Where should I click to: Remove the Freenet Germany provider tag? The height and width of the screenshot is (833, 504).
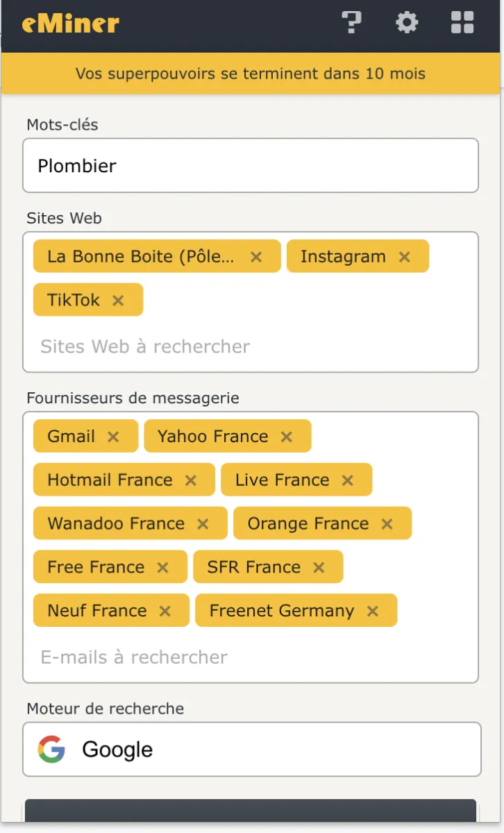click(373, 612)
